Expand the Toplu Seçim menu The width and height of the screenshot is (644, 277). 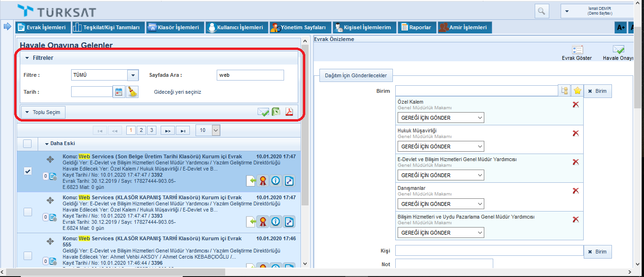(43, 112)
